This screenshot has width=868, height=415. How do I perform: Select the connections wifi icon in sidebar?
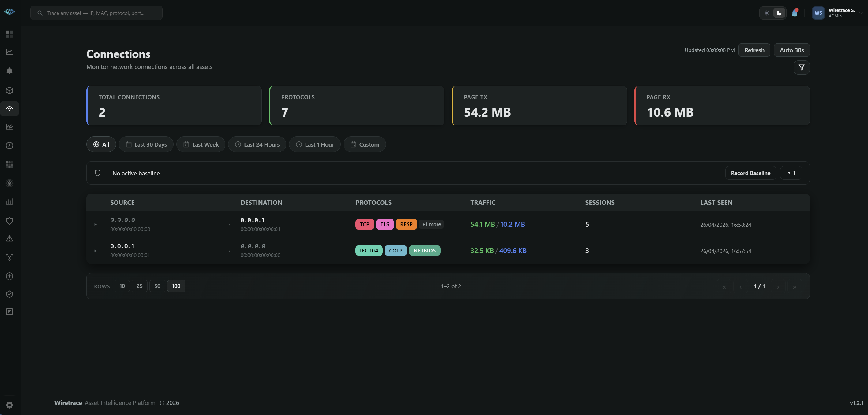click(x=9, y=108)
